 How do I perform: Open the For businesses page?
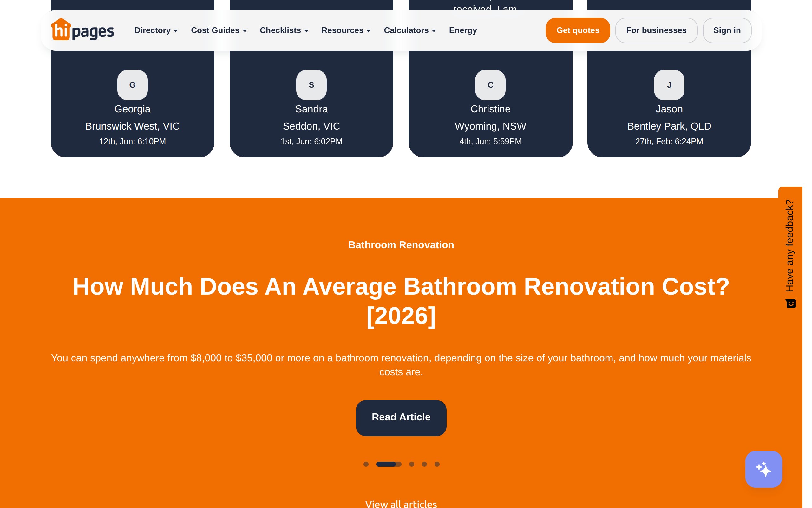(656, 30)
